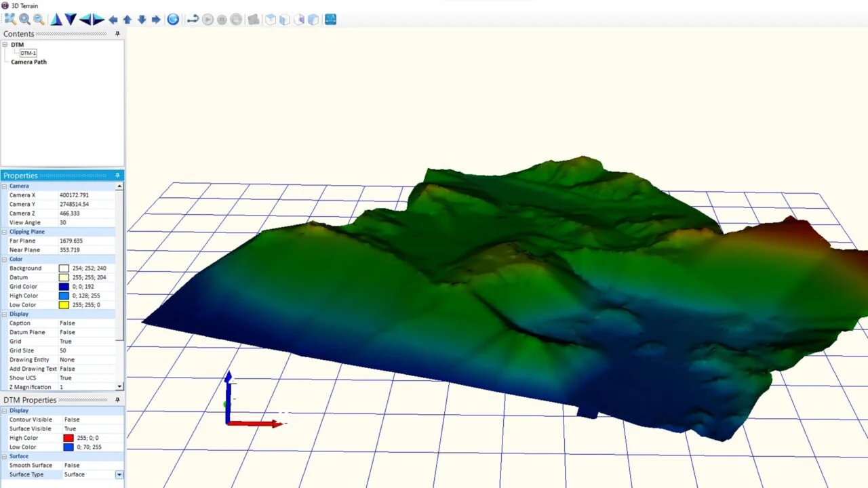Click the Near Plane value 353.719
The width and height of the screenshot is (868, 488).
(x=70, y=250)
